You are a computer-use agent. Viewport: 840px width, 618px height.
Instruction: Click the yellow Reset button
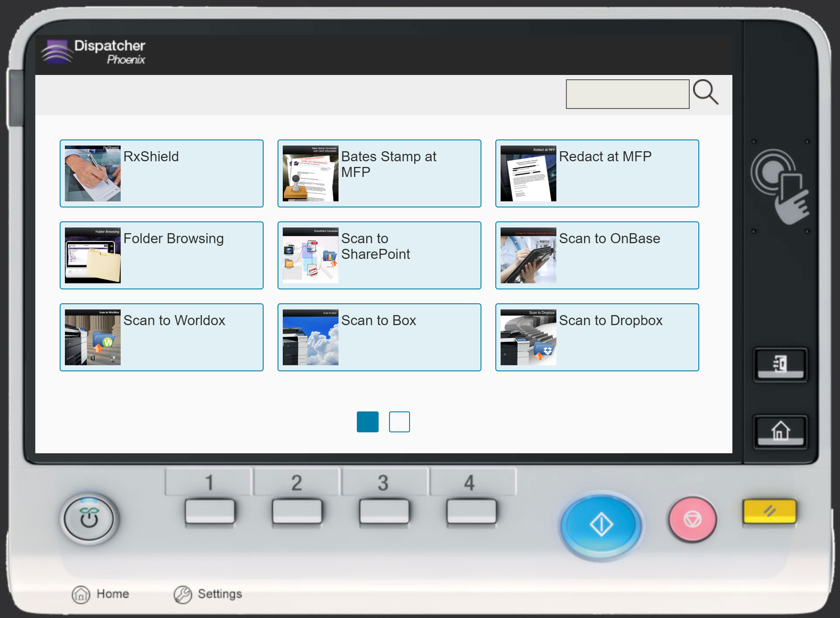pyautogui.click(x=769, y=511)
